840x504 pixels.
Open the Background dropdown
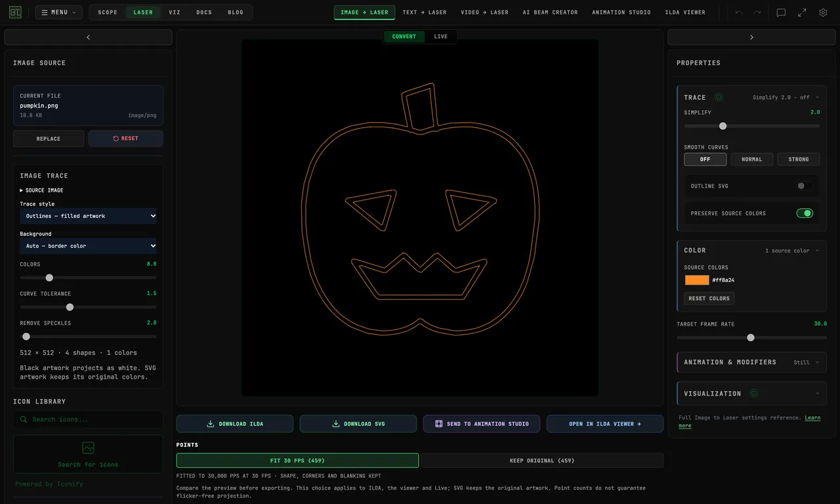click(89, 246)
